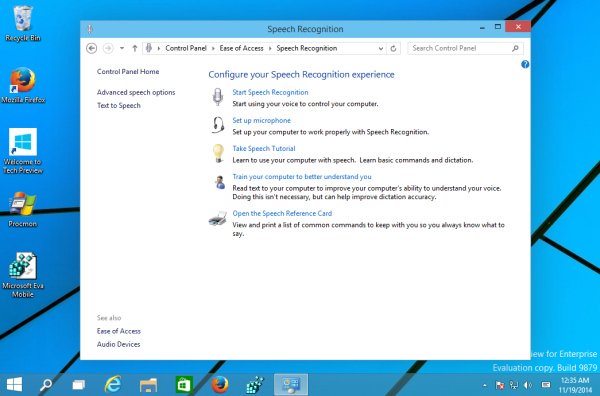Click the Ease of Access breadcrumb
This screenshot has width=600, height=396.
241,48
